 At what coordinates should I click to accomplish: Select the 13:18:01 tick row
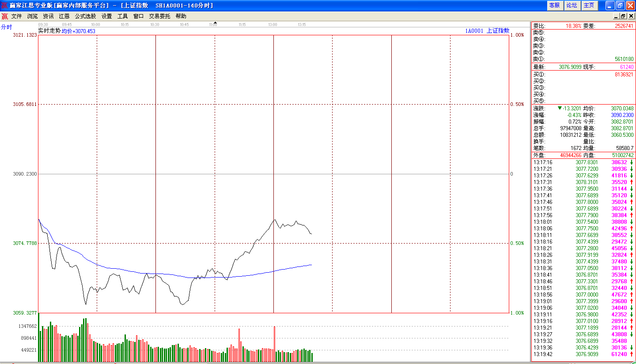pyautogui.click(x=583, y=222)
